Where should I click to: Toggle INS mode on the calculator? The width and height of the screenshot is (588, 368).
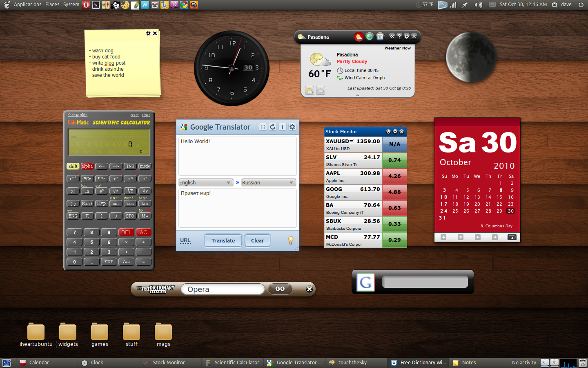point(130,166)
